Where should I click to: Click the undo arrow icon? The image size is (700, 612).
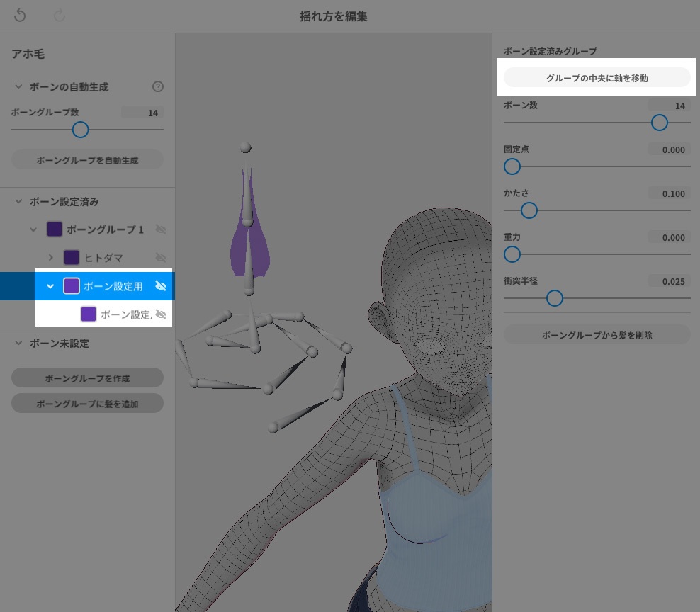(20, 16)
